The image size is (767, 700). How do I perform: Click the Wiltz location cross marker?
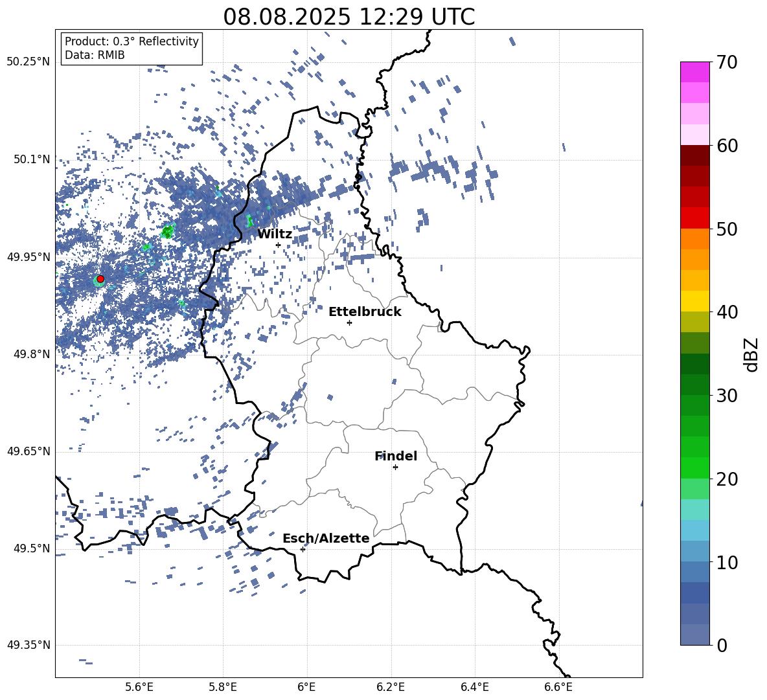(x=279, y=245)
